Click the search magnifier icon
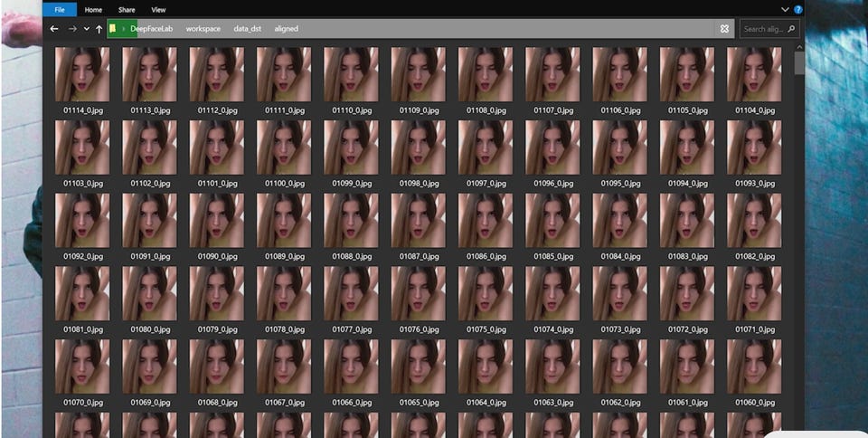 pos(792,29)
